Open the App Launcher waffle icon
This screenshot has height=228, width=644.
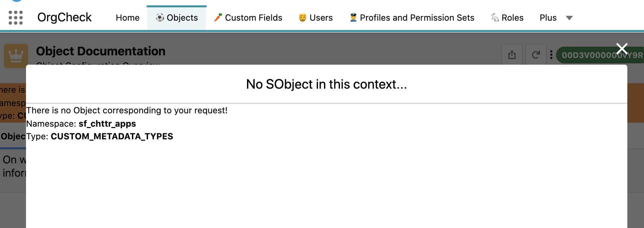click(x=16, y=17)
